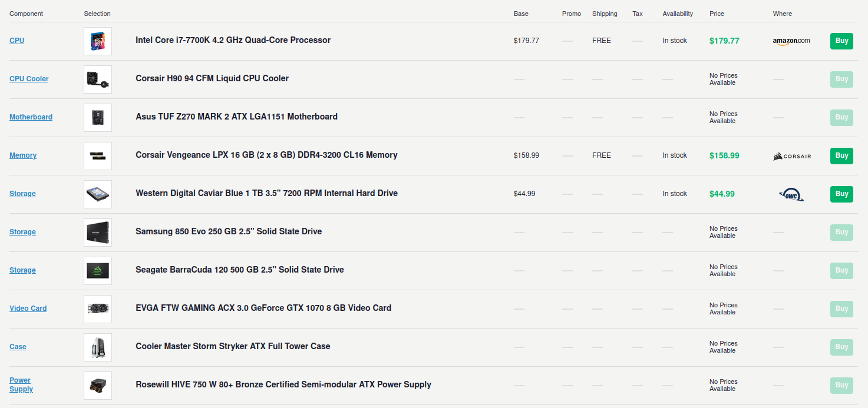Click the Cooler Master Storm Stryker case thumbnail
868x408 pixels.
tap(98, 347)
